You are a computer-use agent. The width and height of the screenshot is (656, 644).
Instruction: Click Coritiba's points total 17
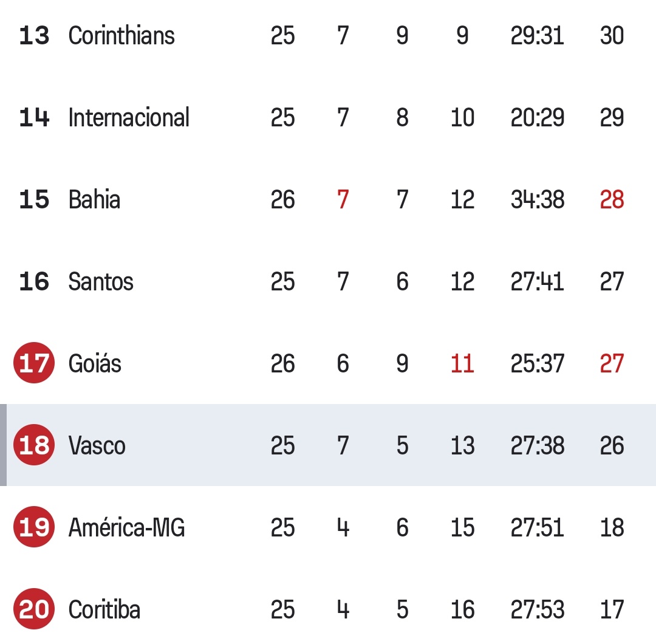[611, 609]
